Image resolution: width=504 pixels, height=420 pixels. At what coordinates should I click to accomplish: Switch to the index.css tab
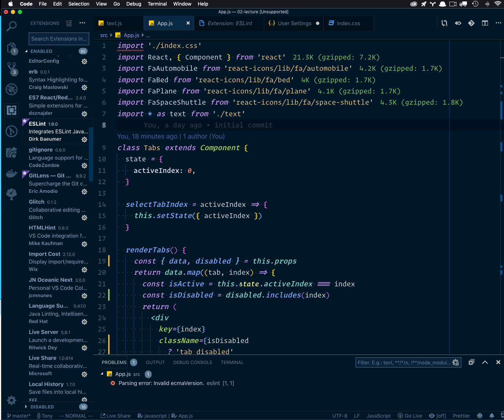[348, 23]
